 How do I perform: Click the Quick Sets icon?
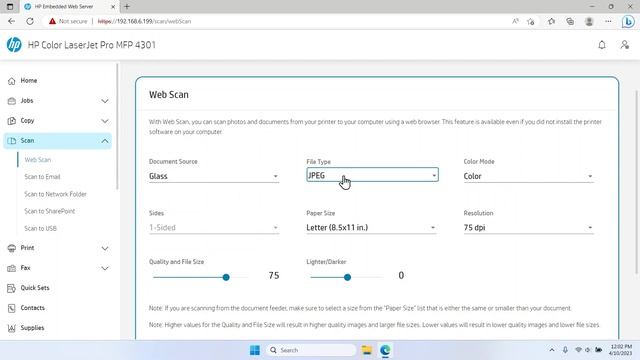11,288
